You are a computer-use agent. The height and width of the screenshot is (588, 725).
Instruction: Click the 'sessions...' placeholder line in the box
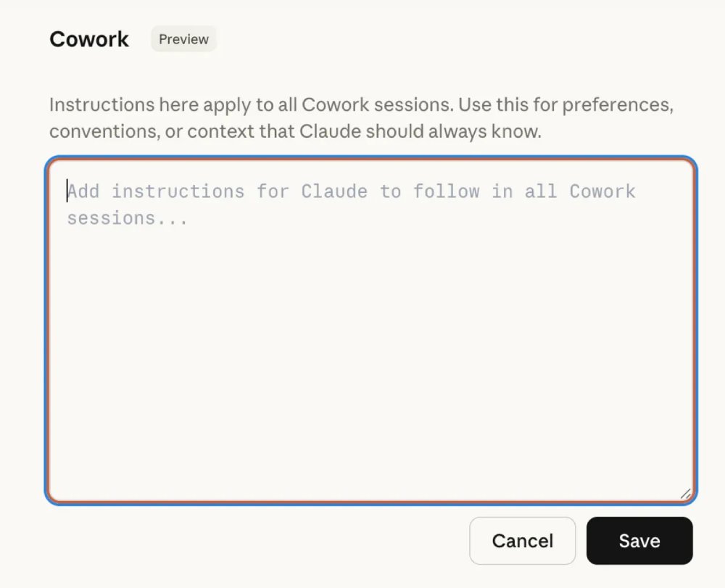click(128, 218)
